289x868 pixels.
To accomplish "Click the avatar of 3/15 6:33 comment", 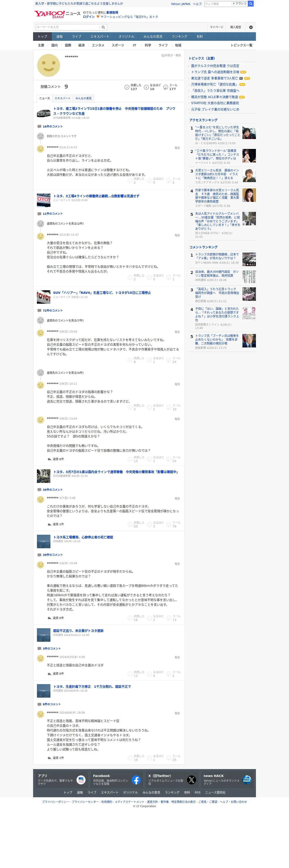I will (x=40, y=149).
